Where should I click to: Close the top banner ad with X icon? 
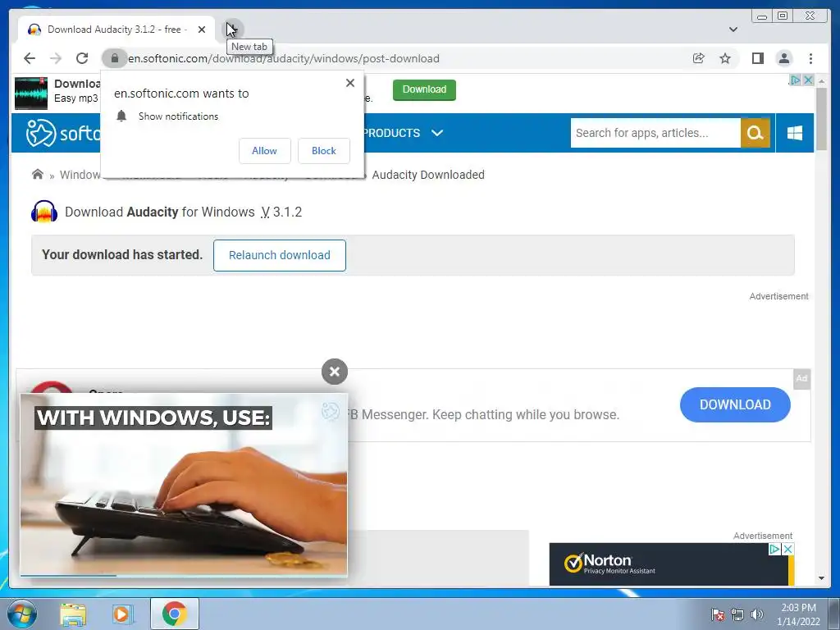coord(808,80)
